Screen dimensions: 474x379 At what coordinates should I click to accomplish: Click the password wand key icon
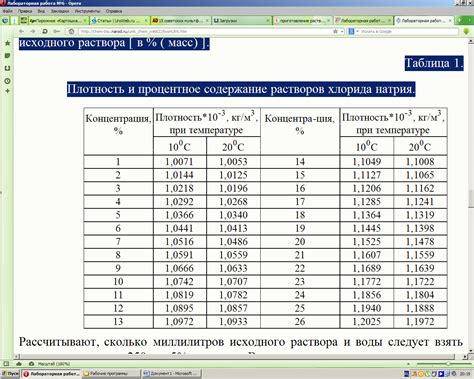click(57, 31)
